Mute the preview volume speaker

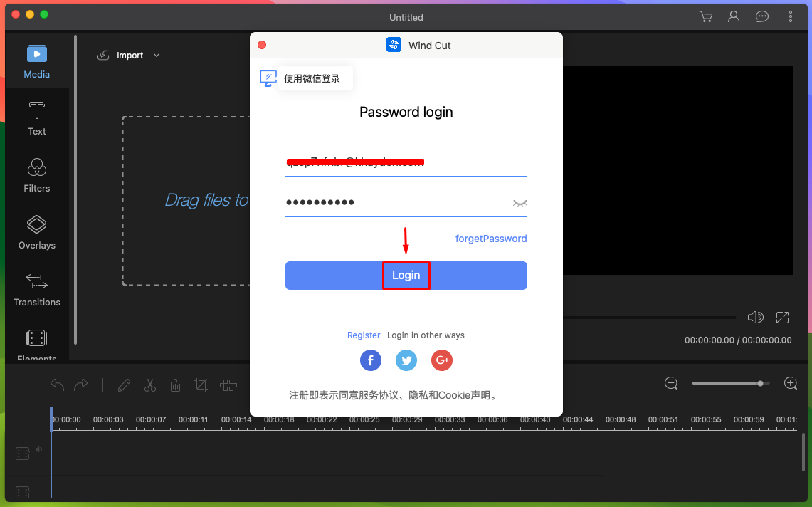tap(755, 318)
